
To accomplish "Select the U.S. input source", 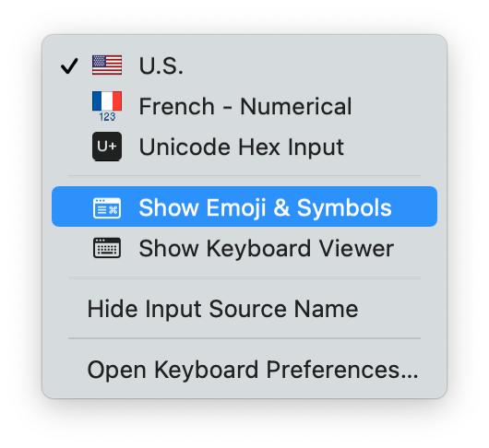I will (244, 65).
